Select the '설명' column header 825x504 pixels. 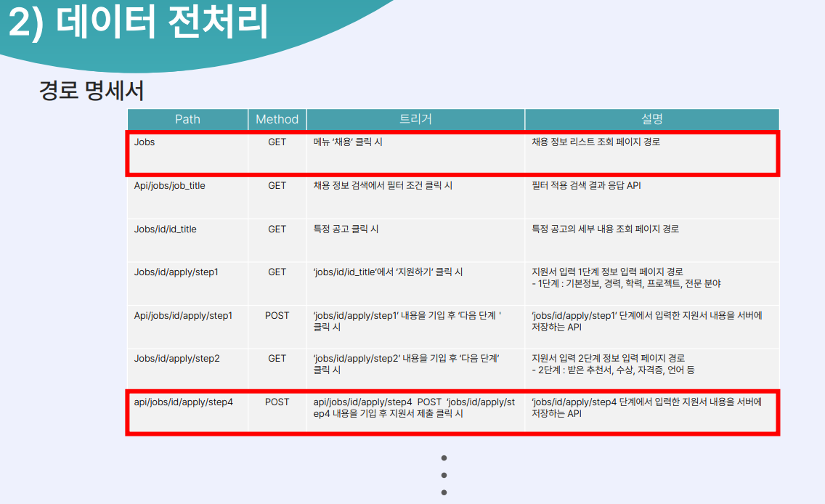pos(652,119)
